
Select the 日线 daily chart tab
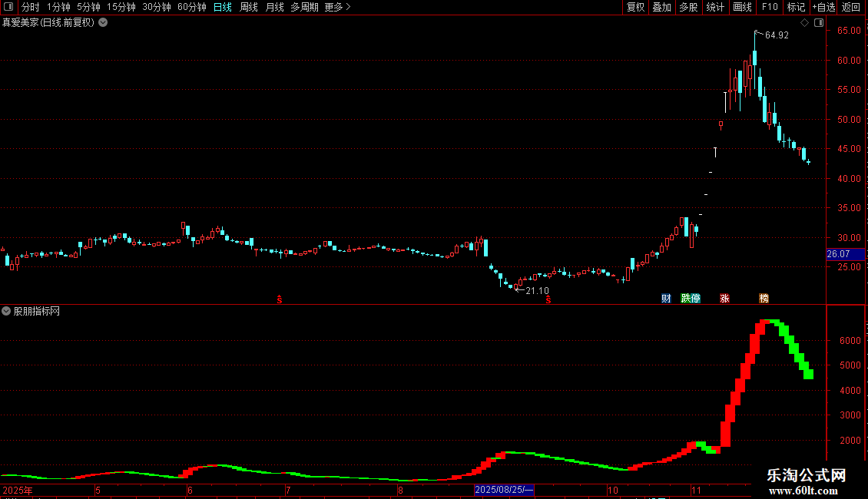[223, 7]
